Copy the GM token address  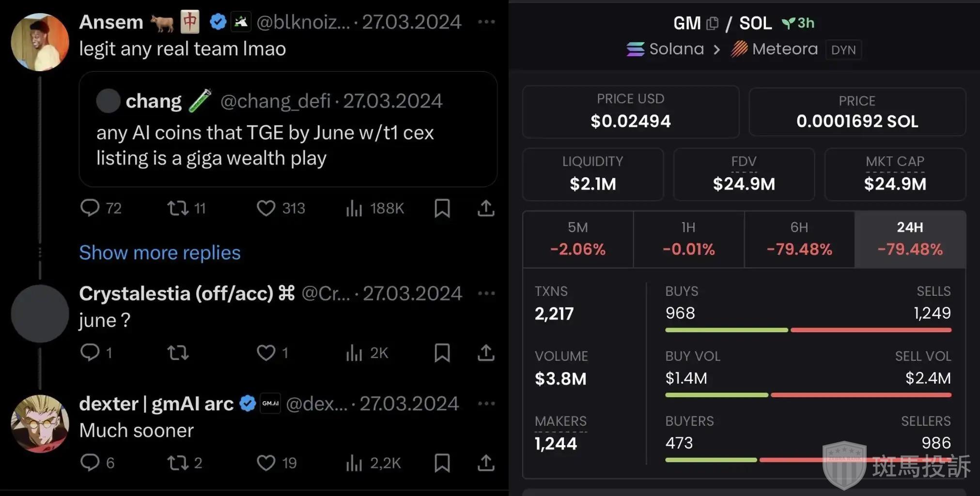click(712, 23)
